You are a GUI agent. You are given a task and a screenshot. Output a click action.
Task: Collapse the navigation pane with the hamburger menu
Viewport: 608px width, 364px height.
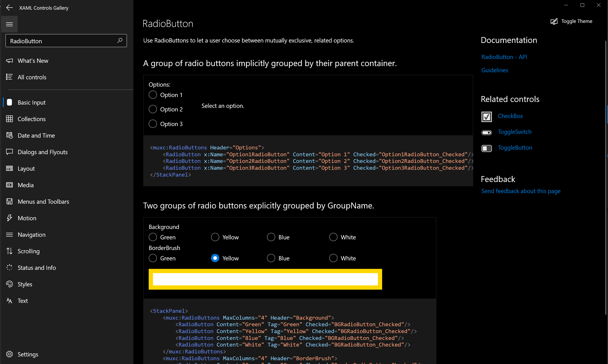(x=9, y=24)
